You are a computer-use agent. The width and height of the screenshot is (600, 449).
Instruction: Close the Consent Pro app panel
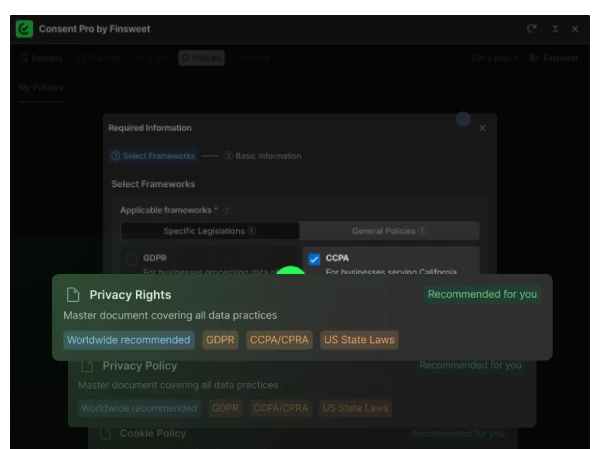tap(575, 29)
